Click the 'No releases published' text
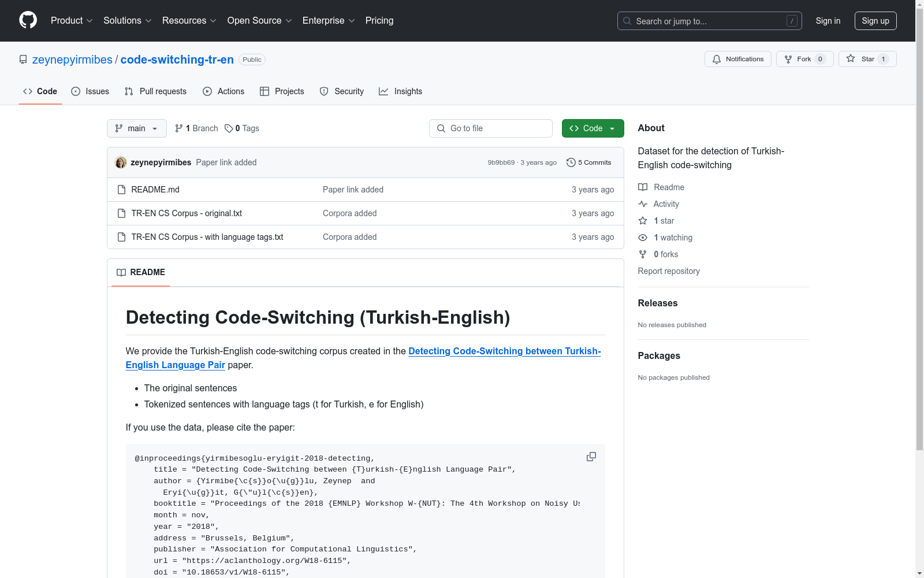The height and width of the screenshot is (578, 924). 672,325
